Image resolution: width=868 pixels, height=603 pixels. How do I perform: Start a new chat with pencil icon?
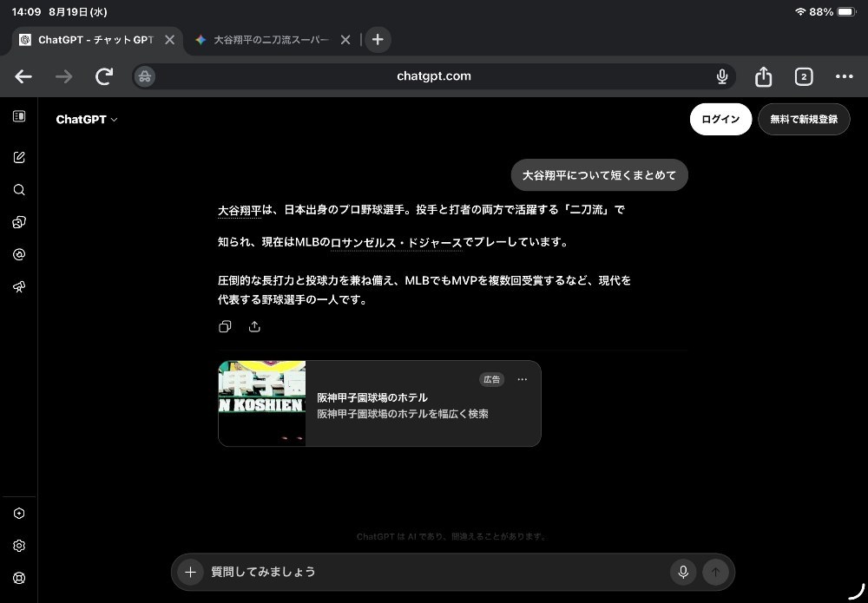click(x=19, y=158)
